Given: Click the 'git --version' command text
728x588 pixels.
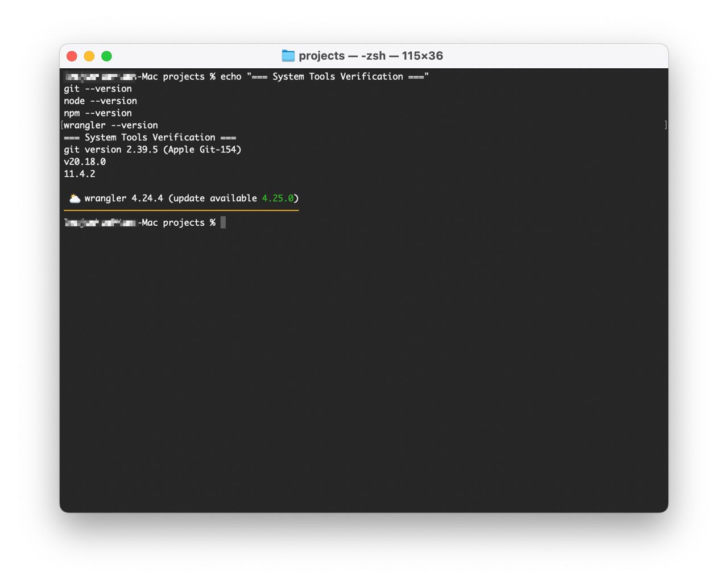Looking at the screenshot, I should 98,89.
